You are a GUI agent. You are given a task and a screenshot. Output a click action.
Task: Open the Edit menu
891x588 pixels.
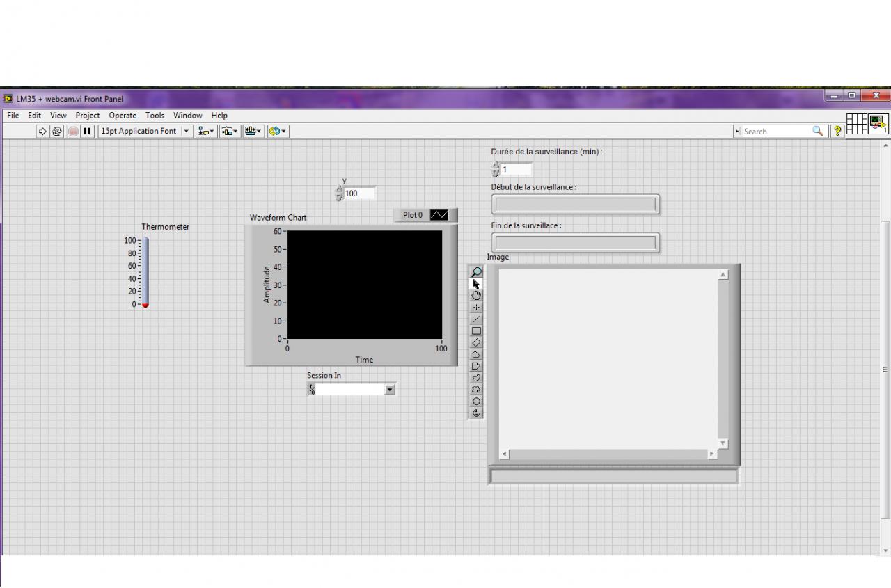(x=35, y=116)
